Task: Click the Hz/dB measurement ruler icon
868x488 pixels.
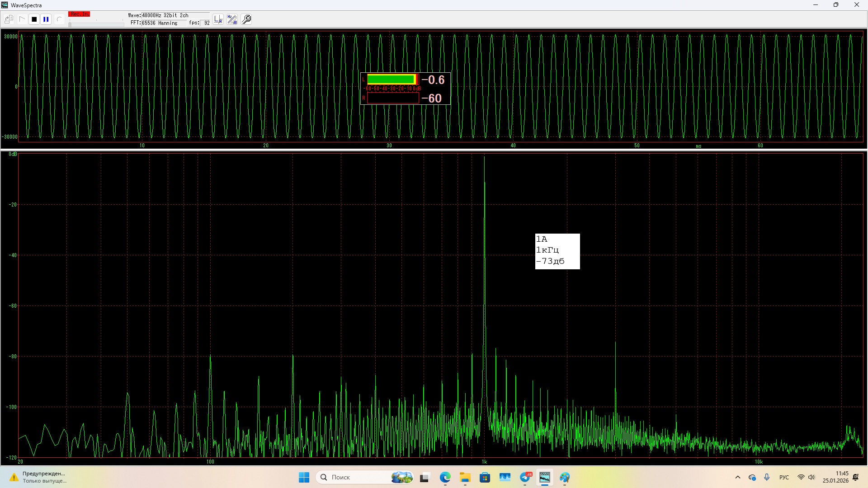Action: pyautogui.click(x=232, y=19)
